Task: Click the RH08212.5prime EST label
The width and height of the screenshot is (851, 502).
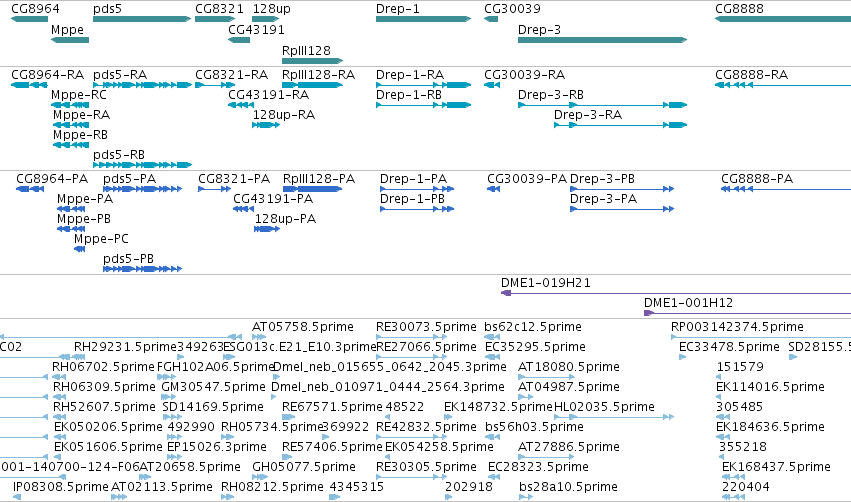Action: [x=272, y=487]
